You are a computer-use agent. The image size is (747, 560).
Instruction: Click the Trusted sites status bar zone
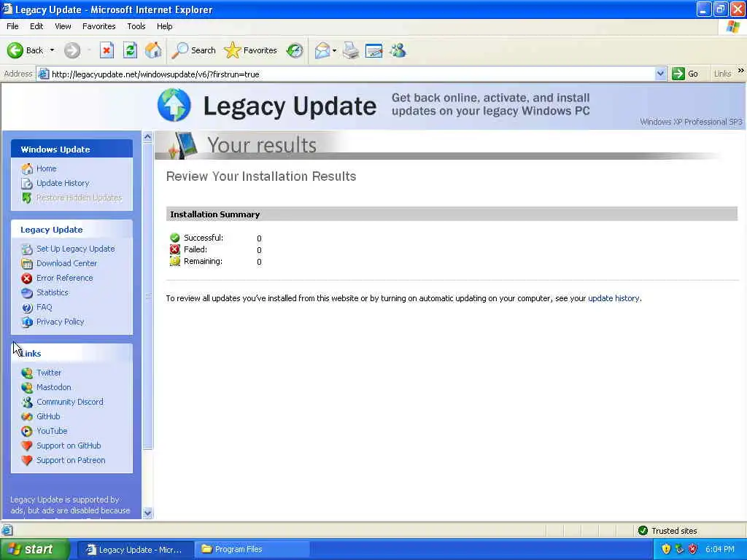[668, 531]
